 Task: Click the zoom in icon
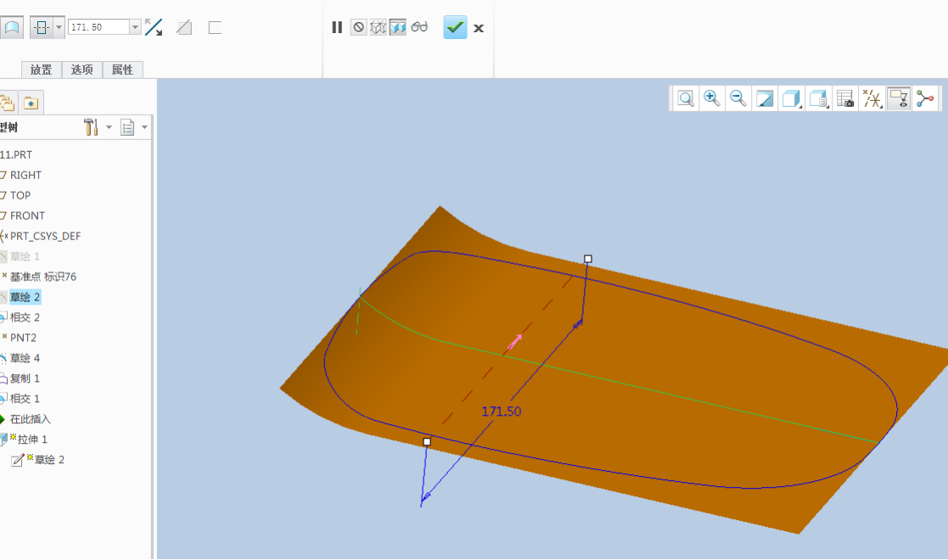point(711,98)
